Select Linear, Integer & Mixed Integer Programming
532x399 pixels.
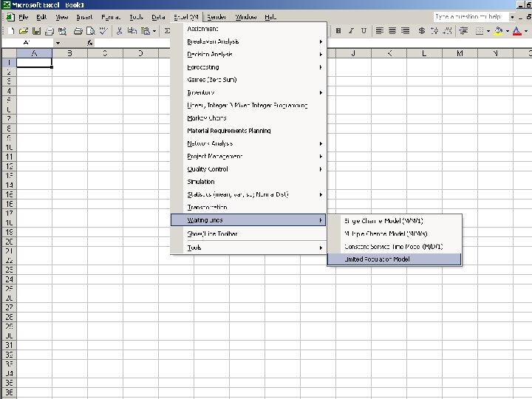248,105
